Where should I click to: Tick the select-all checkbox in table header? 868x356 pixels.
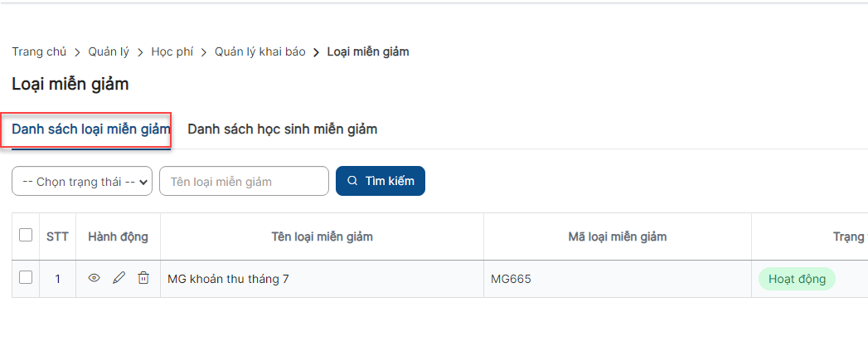click(26, 235)
